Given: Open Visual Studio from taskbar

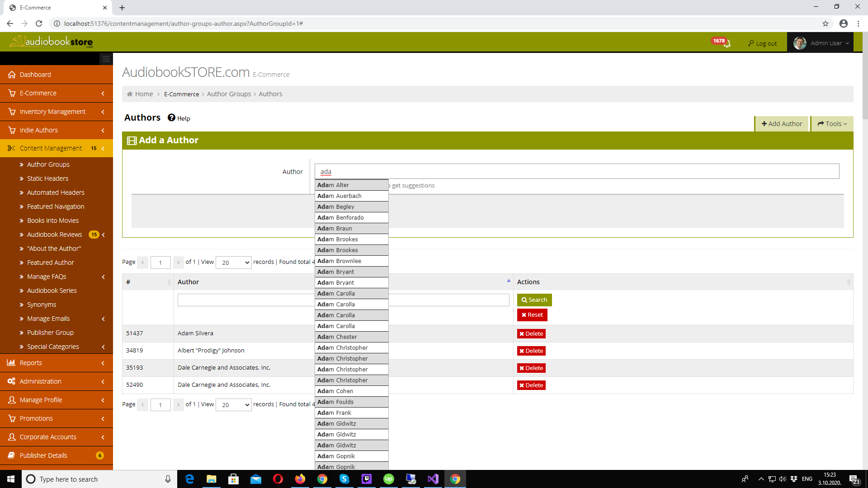Looking at the screenshot, I should [x=433, y=479].
